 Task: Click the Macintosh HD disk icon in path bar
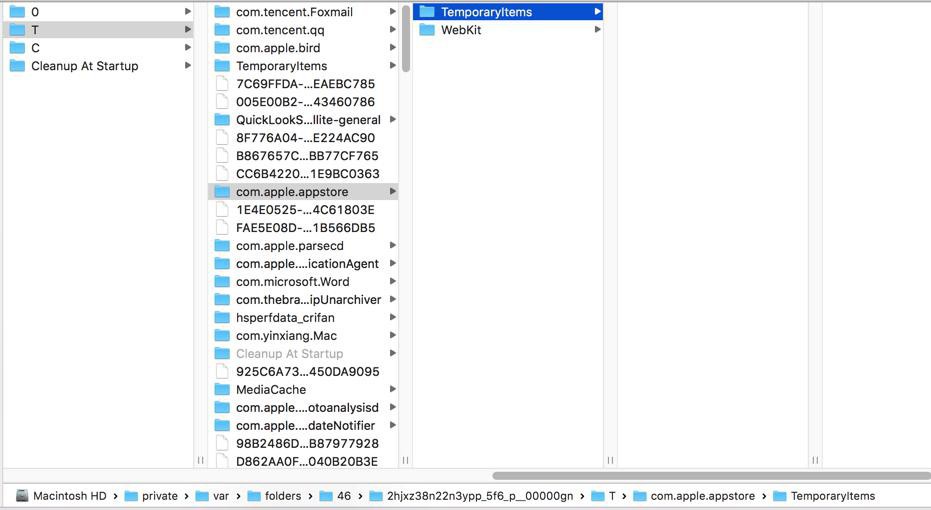click(x=22, y=496)
